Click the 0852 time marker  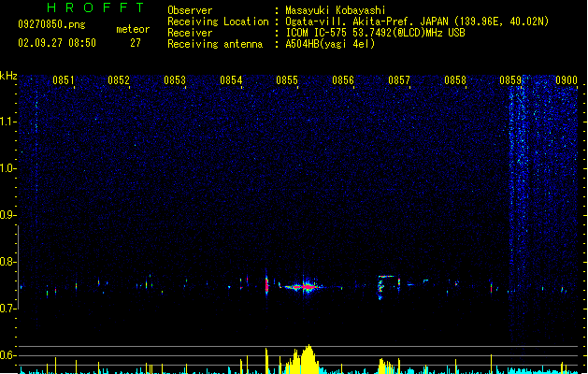click(x=119, y=80)
